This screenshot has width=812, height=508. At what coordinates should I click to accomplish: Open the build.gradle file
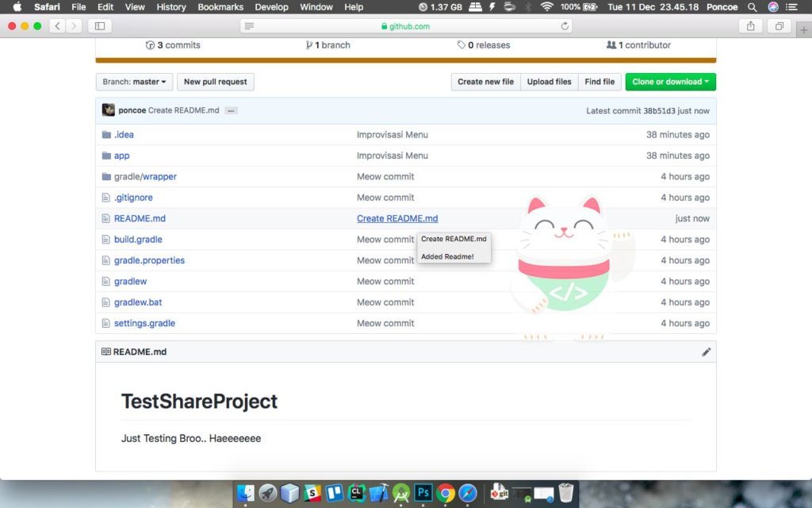[138, 240]
